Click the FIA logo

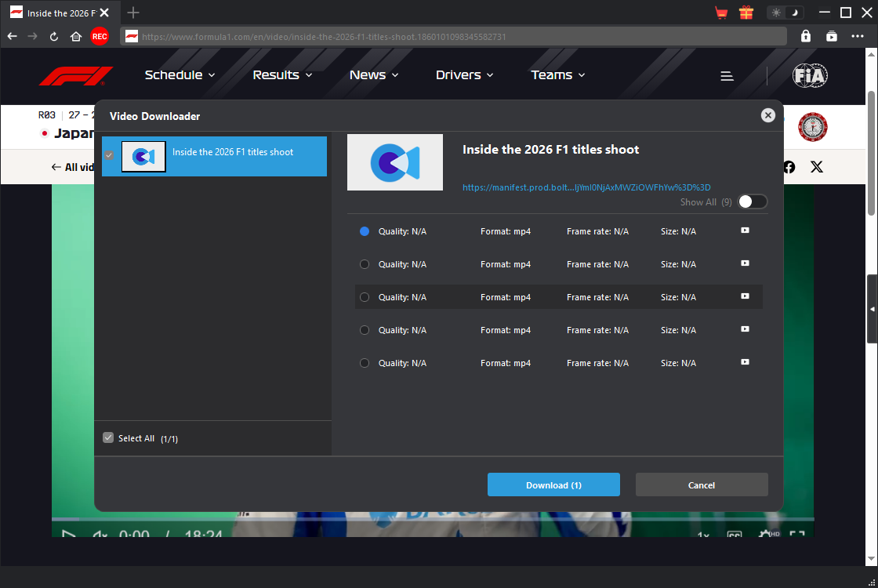[810, 75]
